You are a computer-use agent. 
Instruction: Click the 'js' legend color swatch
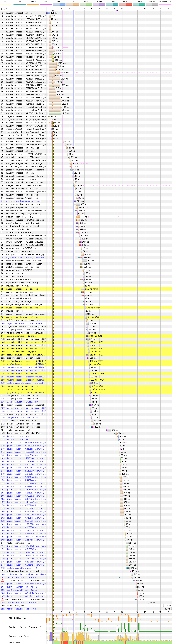point(72,4)
